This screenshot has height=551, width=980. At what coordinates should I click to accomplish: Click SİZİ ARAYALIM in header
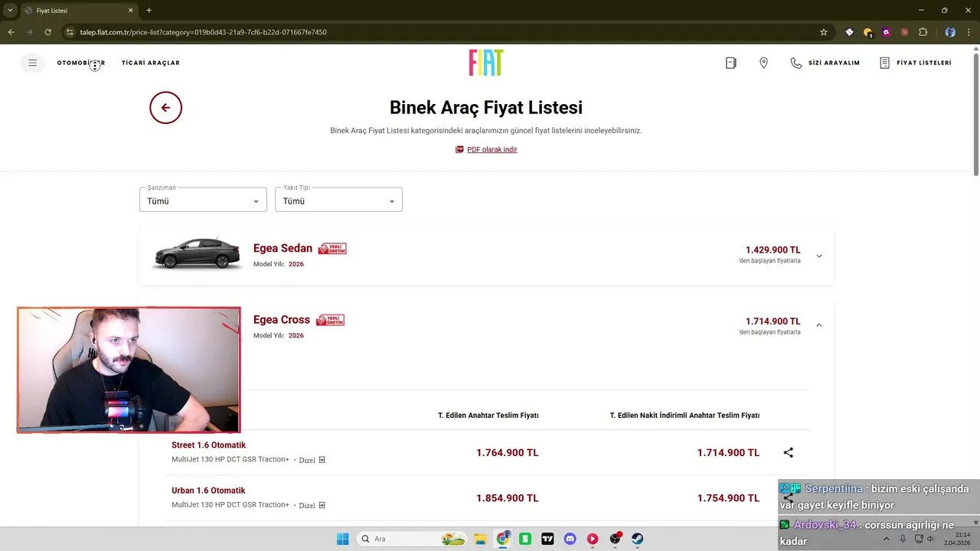point(825,63)
